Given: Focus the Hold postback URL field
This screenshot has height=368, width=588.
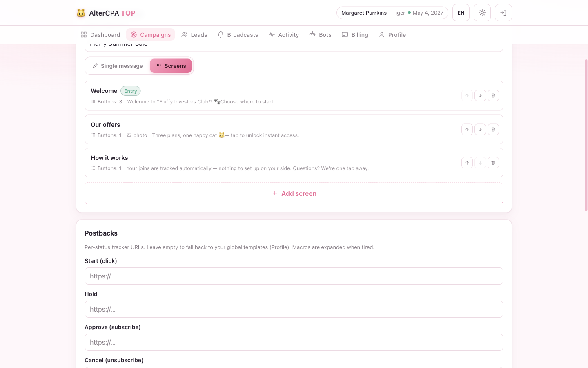Looking at the screenshot, I should point(294,309).
